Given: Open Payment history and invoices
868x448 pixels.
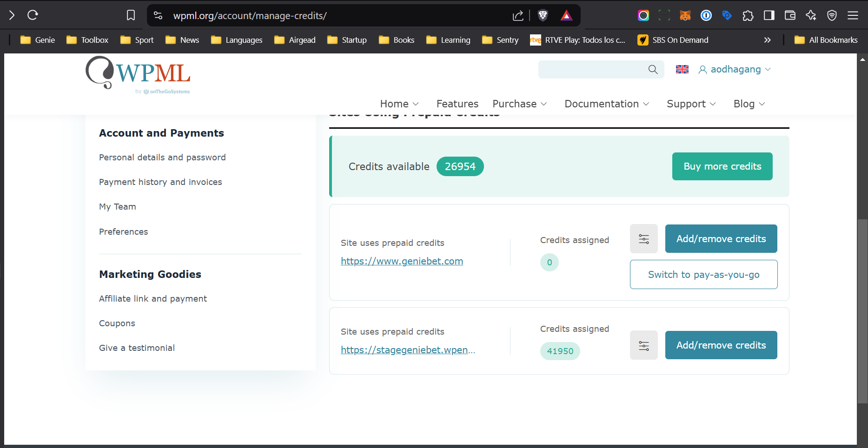Looking at the screenshot, I should (x=160, y=182).
